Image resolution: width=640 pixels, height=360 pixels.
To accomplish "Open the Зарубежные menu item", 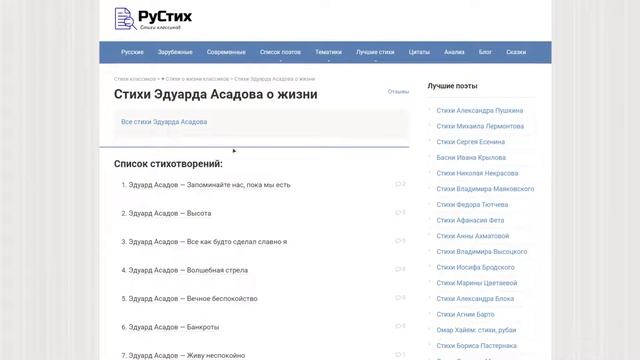I will click(175, 52).
